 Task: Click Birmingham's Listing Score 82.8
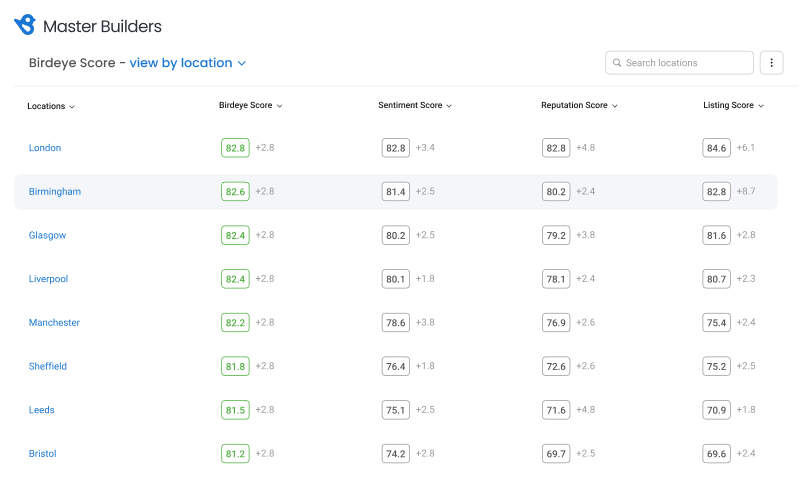(x=717, y=192)
